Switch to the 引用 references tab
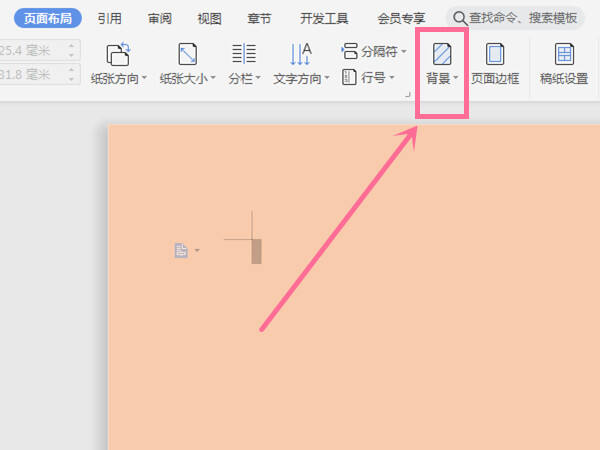Image resolution: width=600 pixels, height=450 pixels. click(109, 18)
